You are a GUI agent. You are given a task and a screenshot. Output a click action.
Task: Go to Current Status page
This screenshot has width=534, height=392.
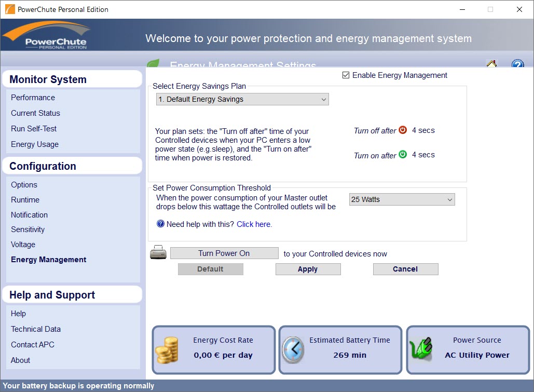[x=35, y=113]
